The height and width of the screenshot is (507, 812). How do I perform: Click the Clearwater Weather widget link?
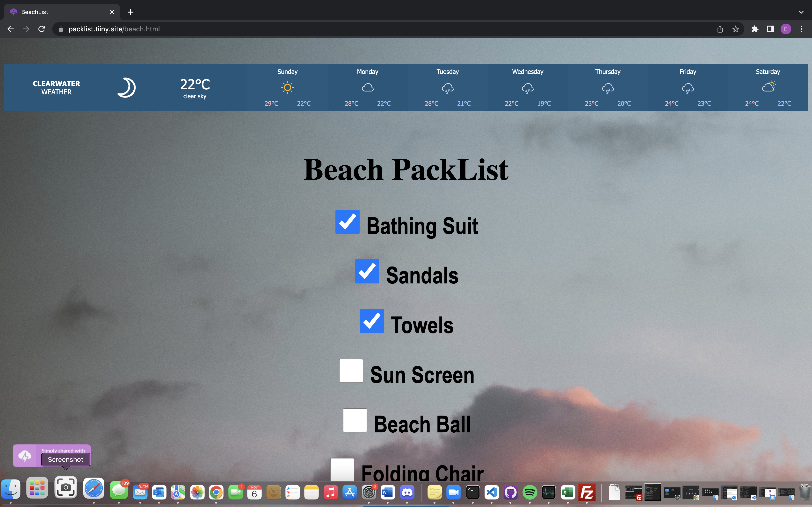pos(56,87)
